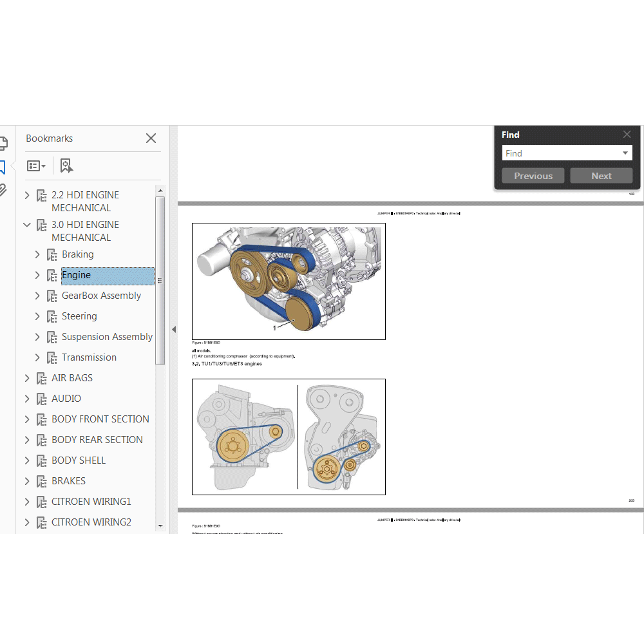The height and width of the screenshot is (644, 644).
Task: Click the BRAKES bookmark icon
Action: click(x=41, y=481)
